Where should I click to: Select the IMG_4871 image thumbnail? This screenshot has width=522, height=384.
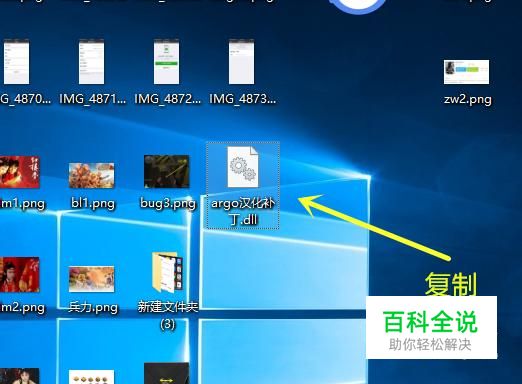(x=92, y=62)
